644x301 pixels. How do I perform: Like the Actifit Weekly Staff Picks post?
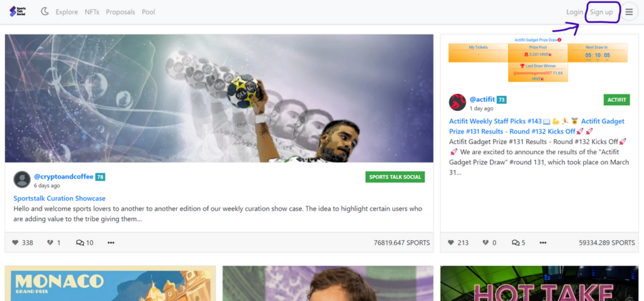click(451, 242)
